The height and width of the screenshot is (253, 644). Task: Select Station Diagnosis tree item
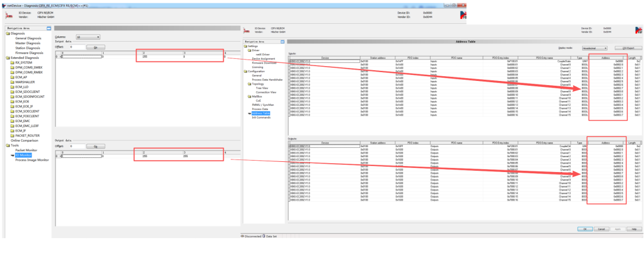click(x=27, y=48)
